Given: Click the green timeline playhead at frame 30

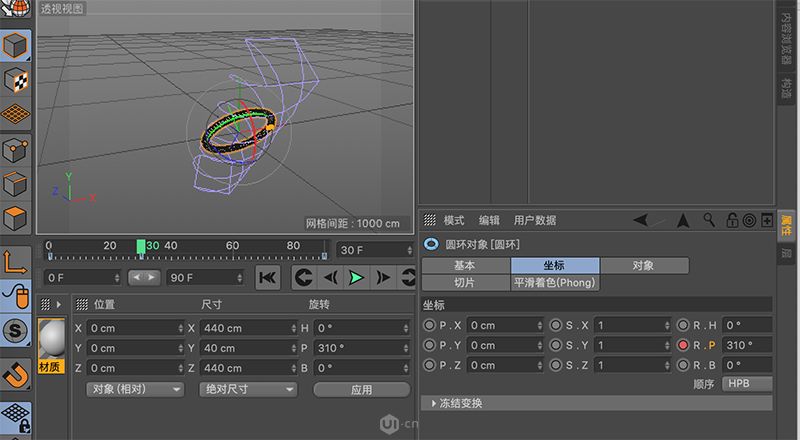Looking at the screenshot, I should [x=141, y=246].
